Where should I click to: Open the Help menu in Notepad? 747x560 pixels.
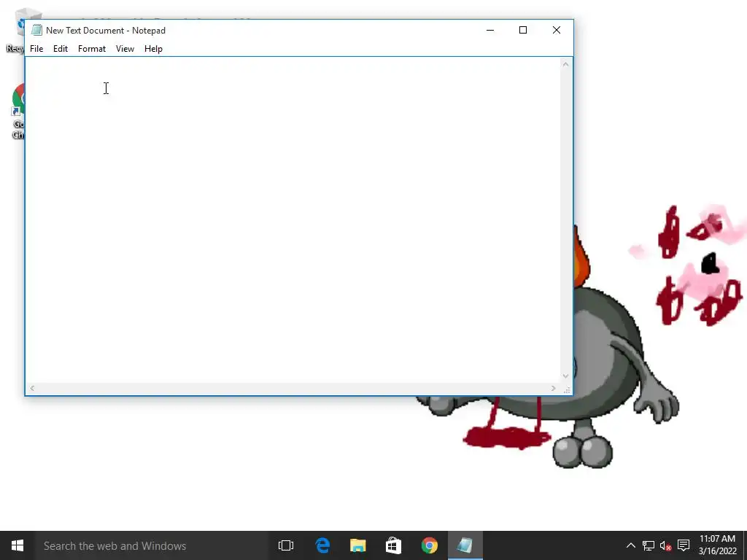[153, 49]
